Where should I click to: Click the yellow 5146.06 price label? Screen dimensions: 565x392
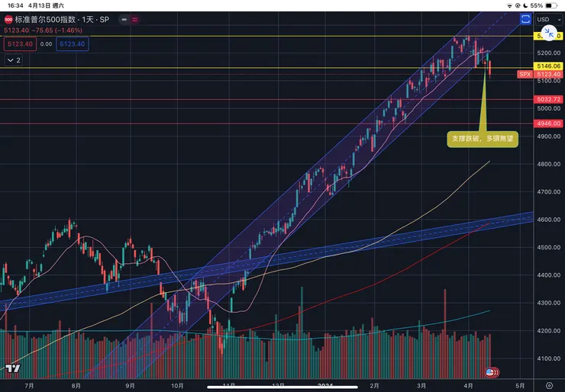pos(549,66)
